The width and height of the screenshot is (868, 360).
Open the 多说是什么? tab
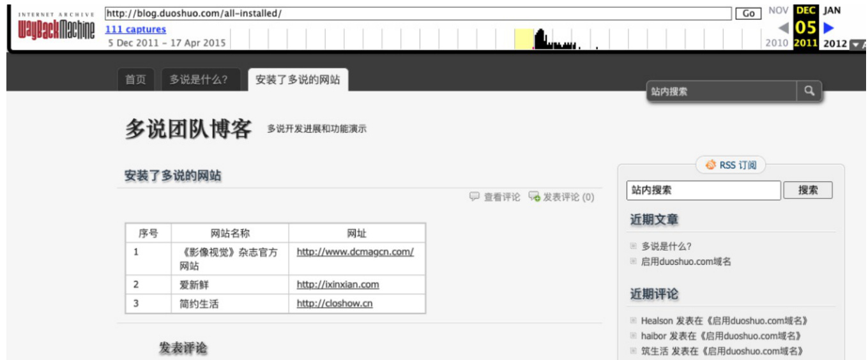[x=201, y=80]
